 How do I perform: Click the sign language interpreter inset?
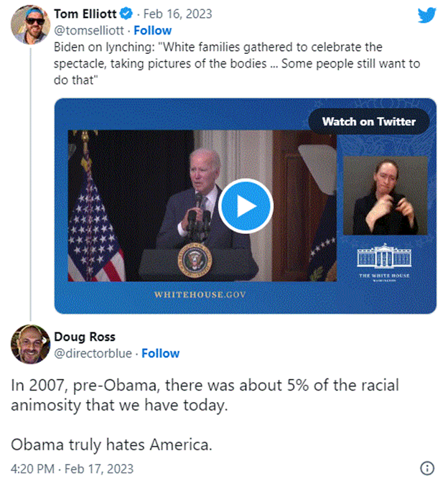385,196
